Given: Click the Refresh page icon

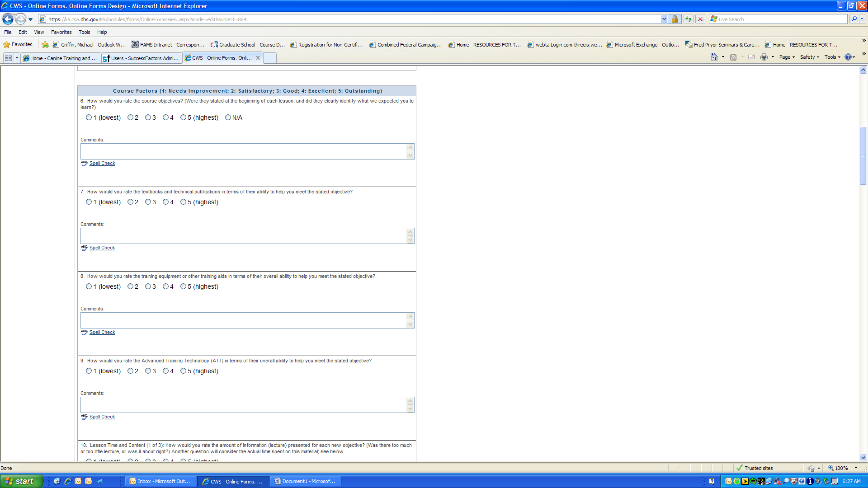Looking at the screenshot, I should [688, 19].
